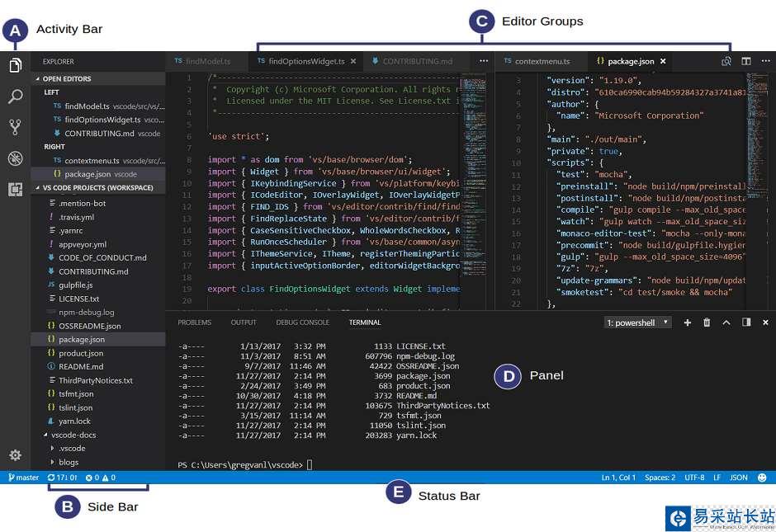Close the findOptionsWidget.ts tab
Image resolution: width=776 pixels, height=532 pixels.
tap(353, 61)
